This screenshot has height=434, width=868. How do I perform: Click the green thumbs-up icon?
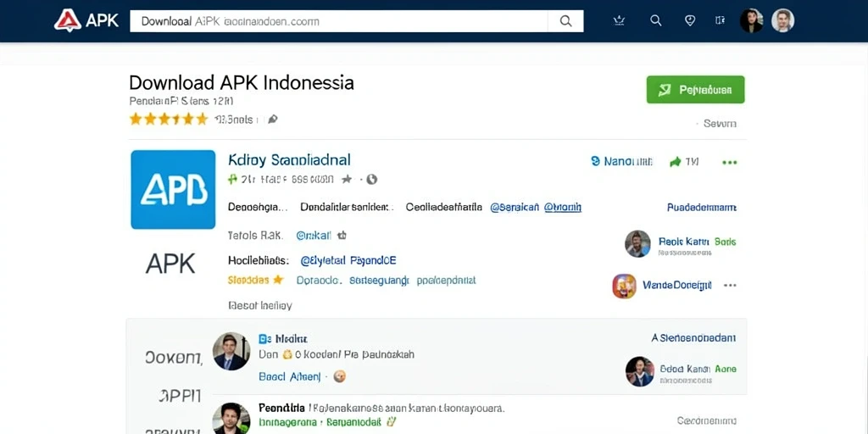(675, 162)
